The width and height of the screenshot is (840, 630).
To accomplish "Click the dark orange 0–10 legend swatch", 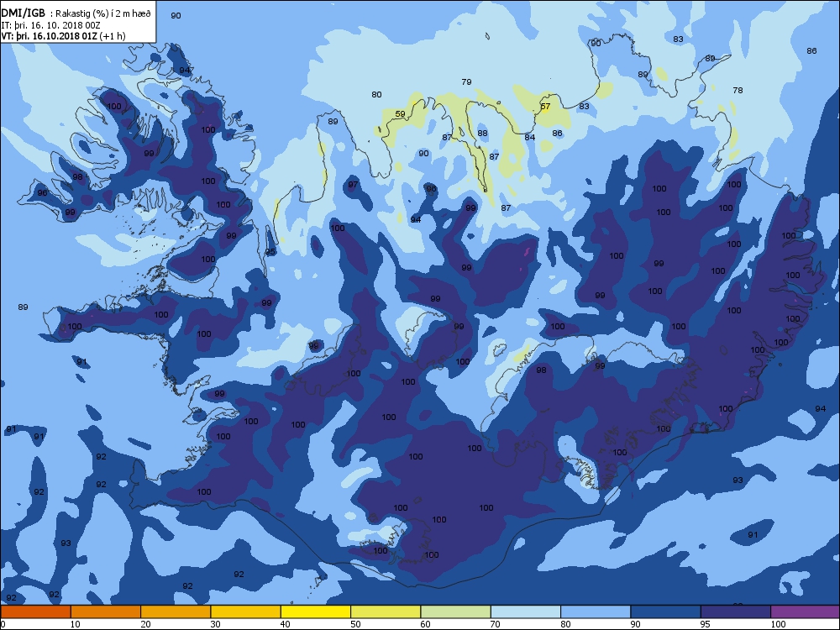I will [35, 612].
